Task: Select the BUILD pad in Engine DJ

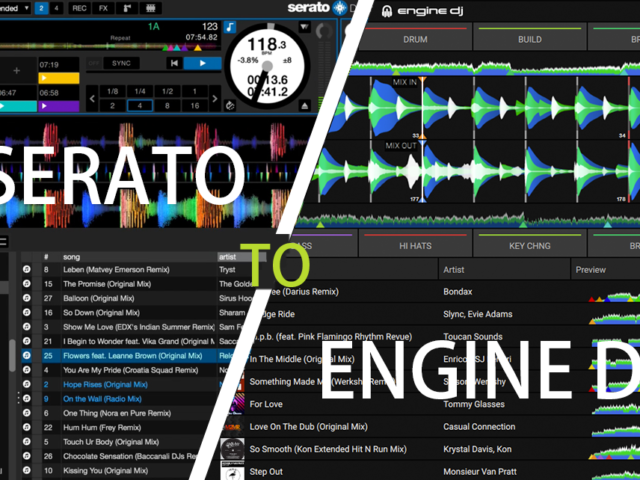Action: tap(530, 37)
